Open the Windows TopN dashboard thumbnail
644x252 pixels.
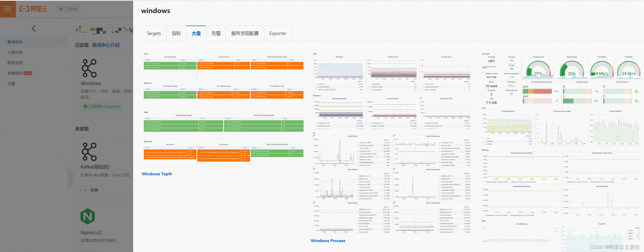(x=224, y=110)
